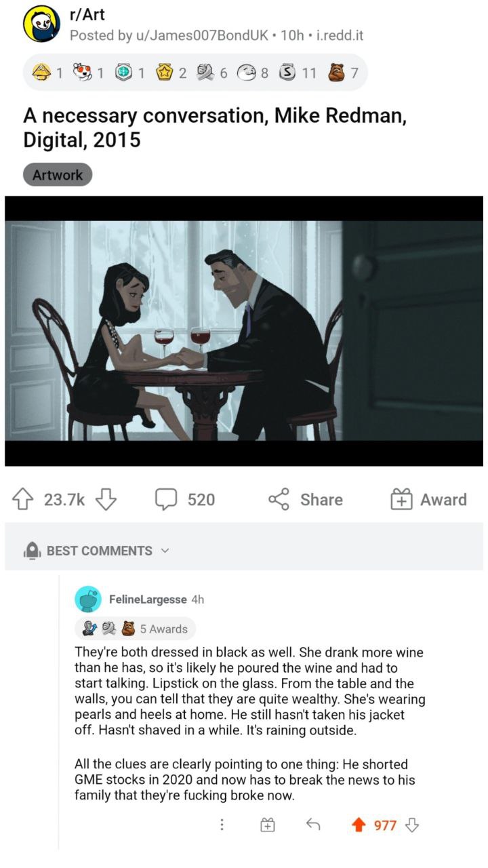Image resolution: width=488 pixels, height=868 pixels.
Task: Open comment three-dot options menu
Action: tap(221, 825)
